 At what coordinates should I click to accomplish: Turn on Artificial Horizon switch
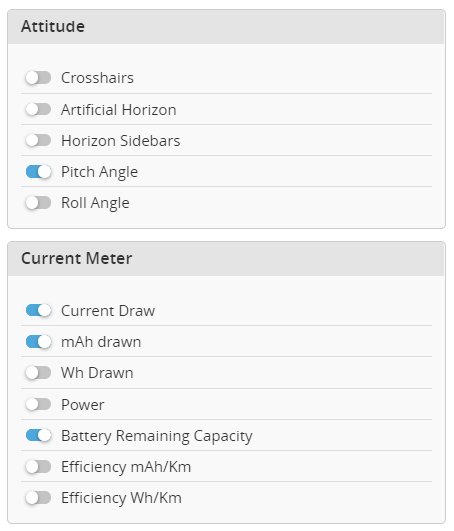tap(38, 109)
